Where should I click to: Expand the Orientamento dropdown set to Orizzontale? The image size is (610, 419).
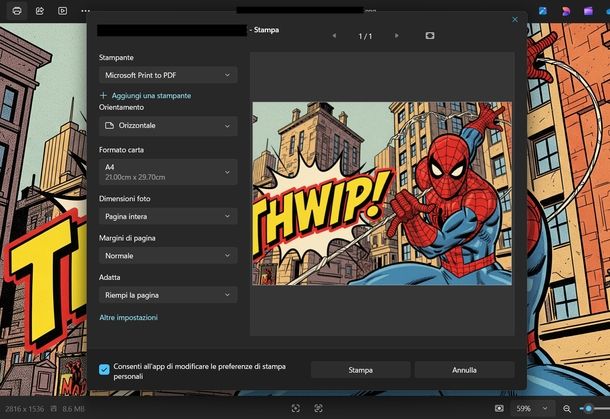(x=168, y=126)
